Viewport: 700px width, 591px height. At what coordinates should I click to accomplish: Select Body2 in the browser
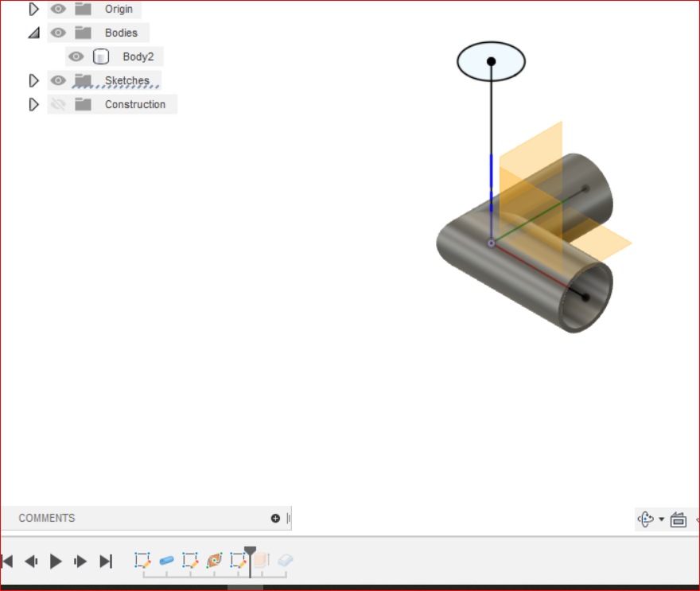(x=138, y=56)
